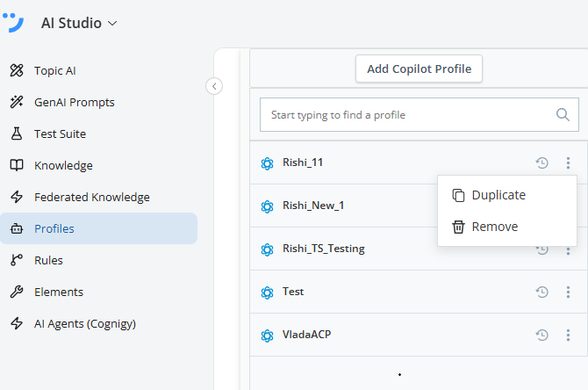588x390 pixels.
Task: Open VladaACP more options menu
Action: pos(568,335)
